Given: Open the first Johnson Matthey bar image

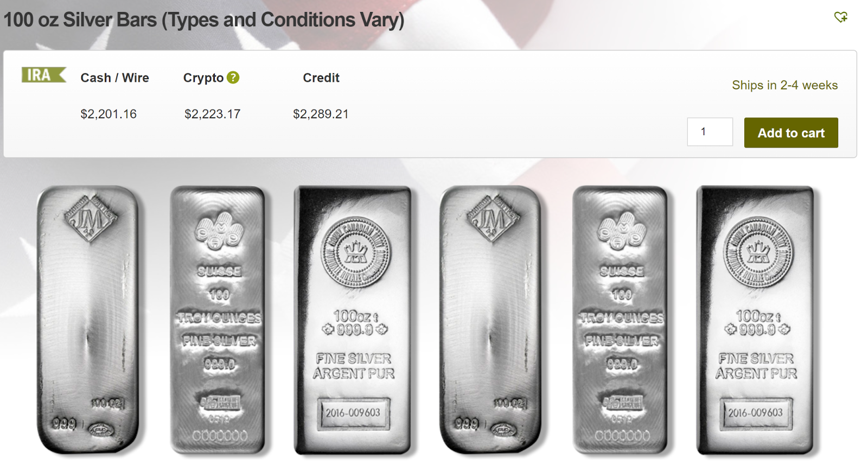Looking at the screenshot, I should coord(87,319).
